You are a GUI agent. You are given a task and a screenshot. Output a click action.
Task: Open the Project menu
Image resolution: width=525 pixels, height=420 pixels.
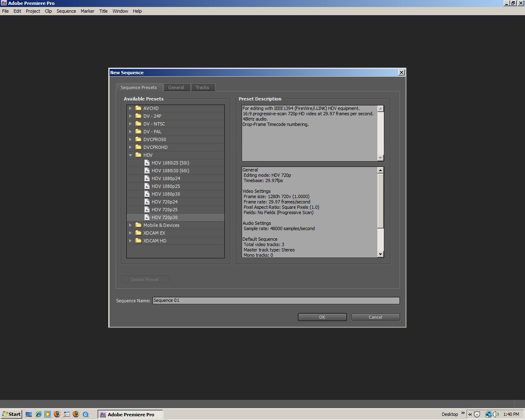point(33,11)
